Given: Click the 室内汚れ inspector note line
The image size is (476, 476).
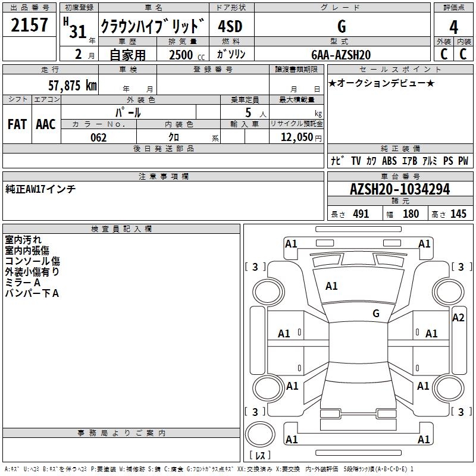Looking at the screenshot, I should pyautogui.click(x=23, y=240).
